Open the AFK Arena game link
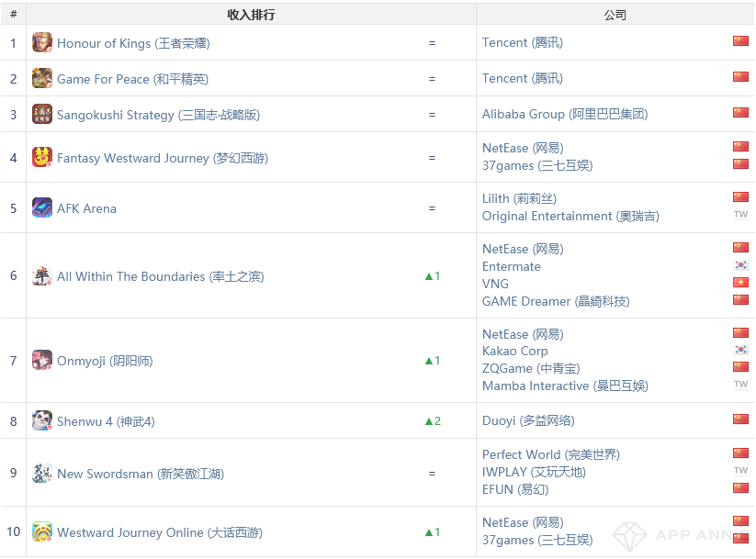 click(86, 208)
